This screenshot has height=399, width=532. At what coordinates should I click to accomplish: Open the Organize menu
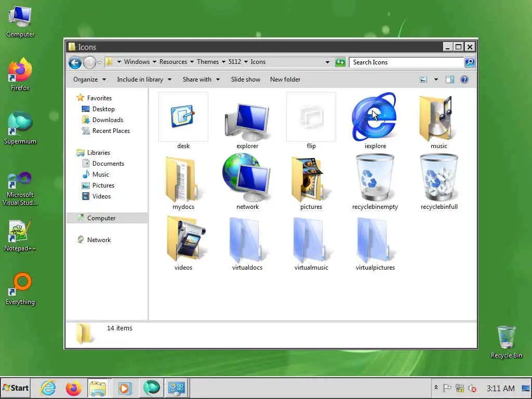click(89, 79)
